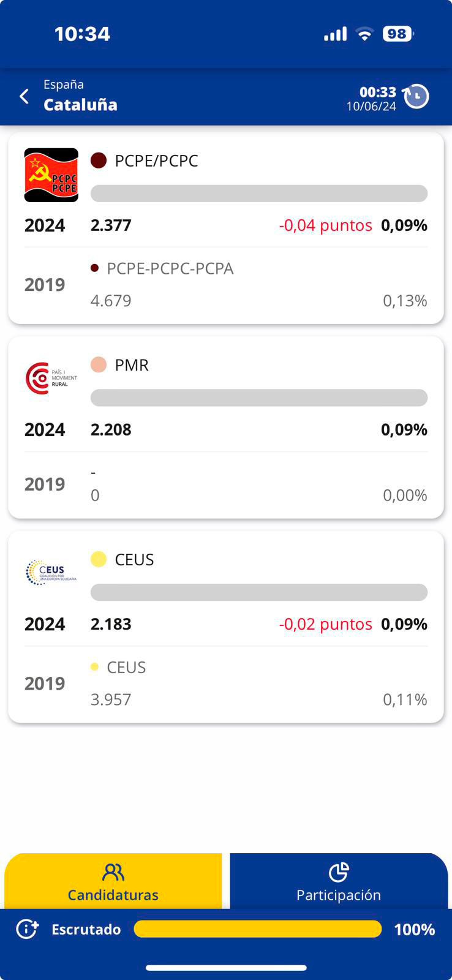Click the PCPE-PCPC-PCPA 2019 result row

click(x=225, y=285)
